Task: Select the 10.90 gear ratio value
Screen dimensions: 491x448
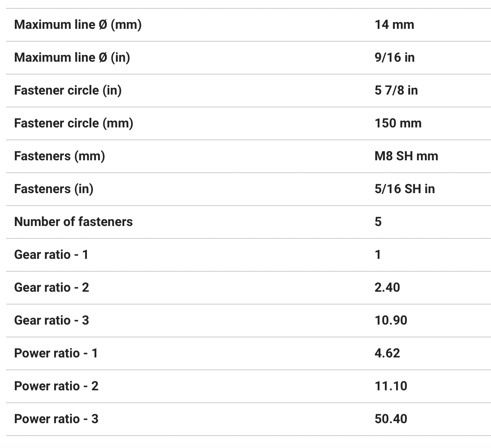Action: tap(391, 321)
